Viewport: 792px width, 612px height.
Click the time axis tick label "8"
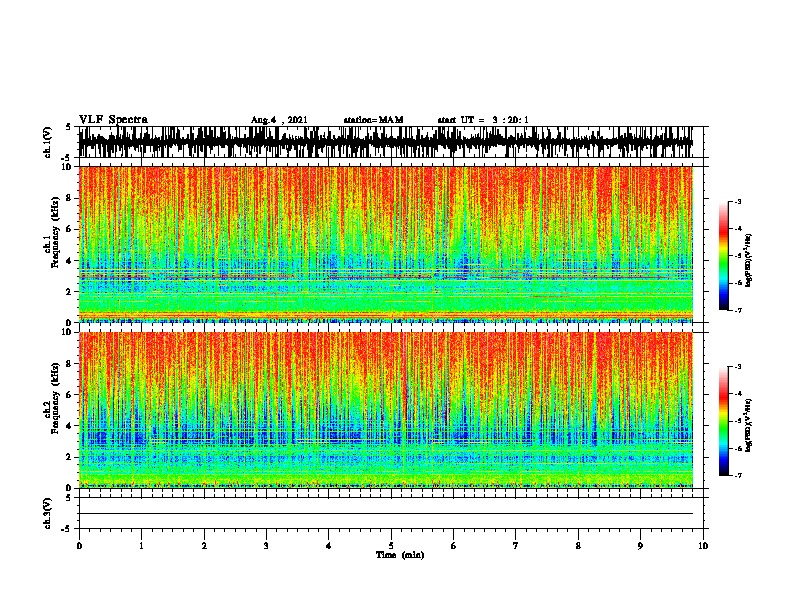(x=578, y=546)
